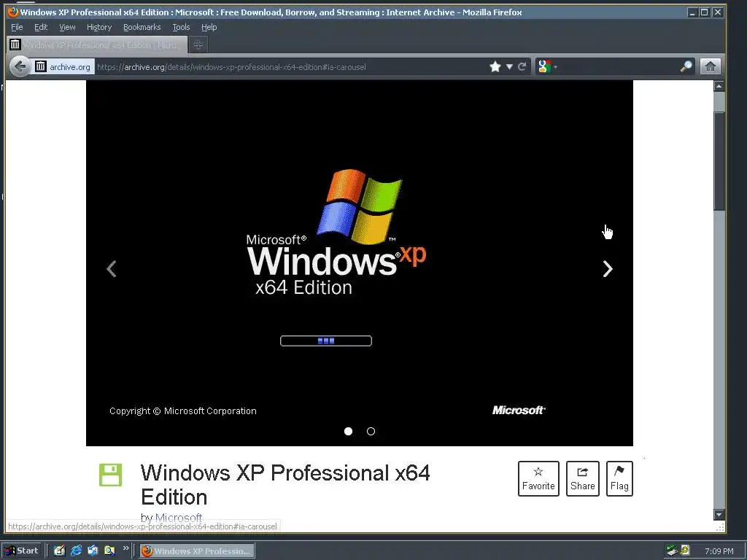The height and width of the screenshot is (560, 747).
Task: Select the first carousel indicator dot
Action: pyautogui.click(x=348, y=431)
